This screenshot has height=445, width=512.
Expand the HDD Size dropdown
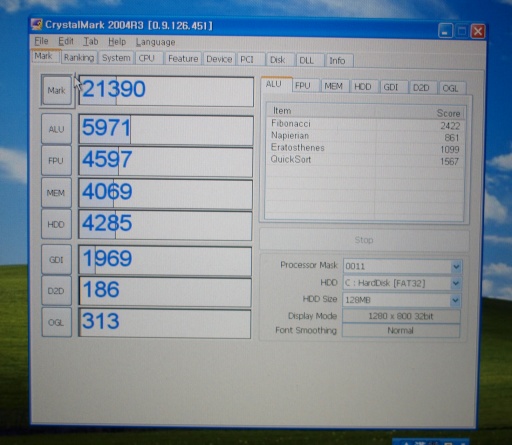pos(455,300)
